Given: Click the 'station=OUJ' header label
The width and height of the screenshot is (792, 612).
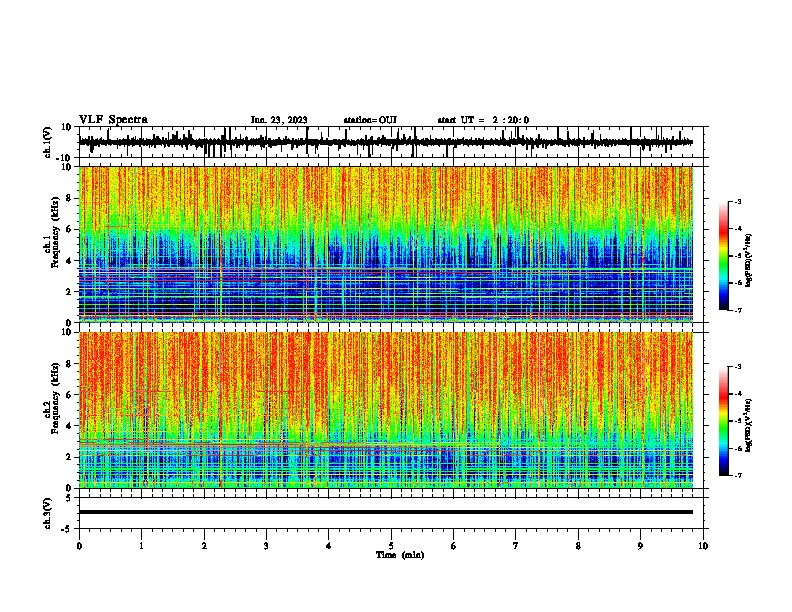Looking at the screenshot, I should [370, 120].
